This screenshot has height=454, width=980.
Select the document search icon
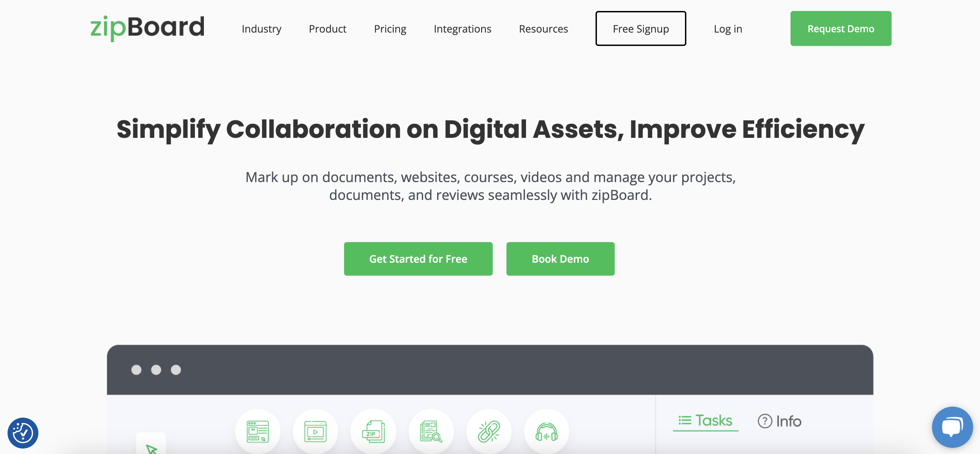tap(431, 432)
